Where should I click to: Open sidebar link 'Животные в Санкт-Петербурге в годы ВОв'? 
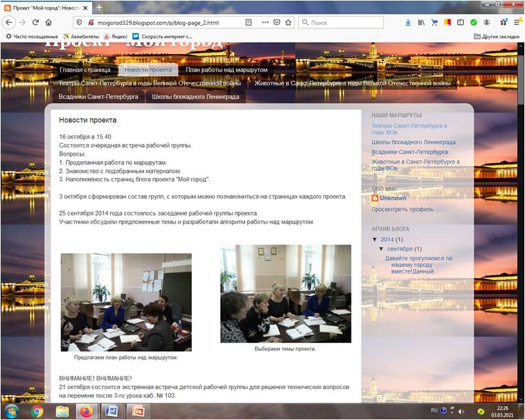(x=415, y=165)
